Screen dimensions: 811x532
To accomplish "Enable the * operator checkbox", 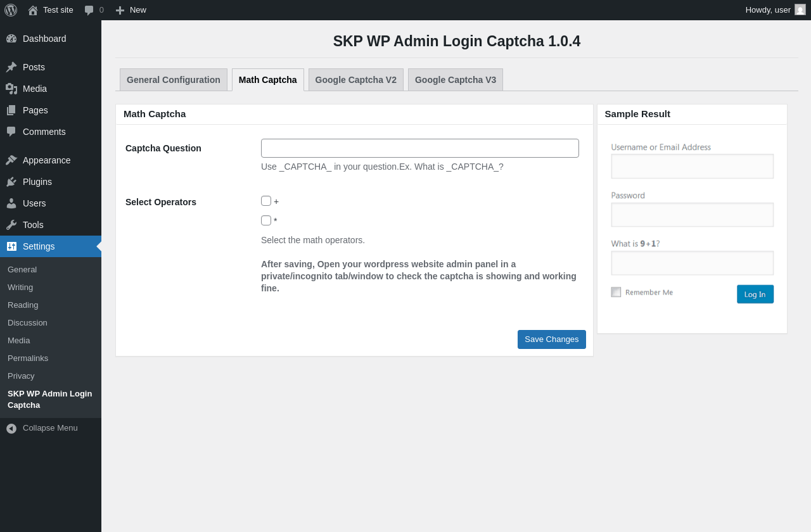I will [x=266, y=220].
